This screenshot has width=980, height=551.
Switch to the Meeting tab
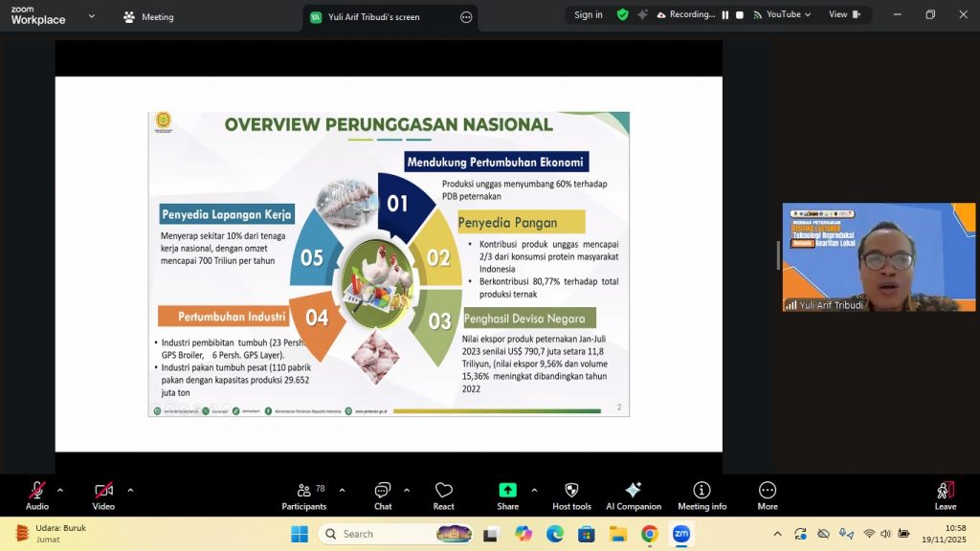pos(149,17)
